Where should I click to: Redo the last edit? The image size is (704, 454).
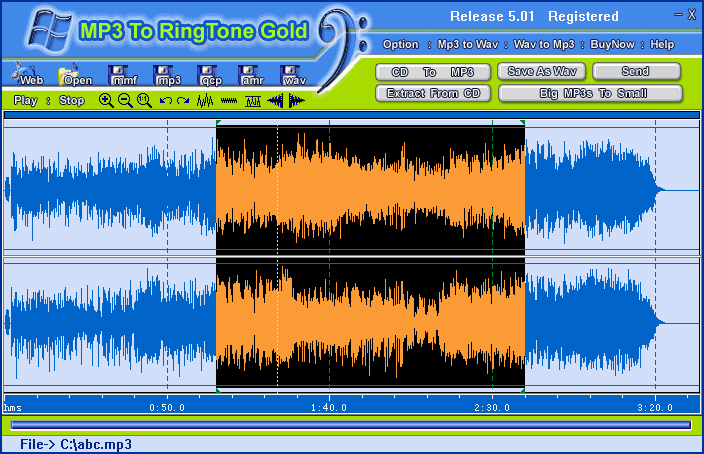click(182, 100)
